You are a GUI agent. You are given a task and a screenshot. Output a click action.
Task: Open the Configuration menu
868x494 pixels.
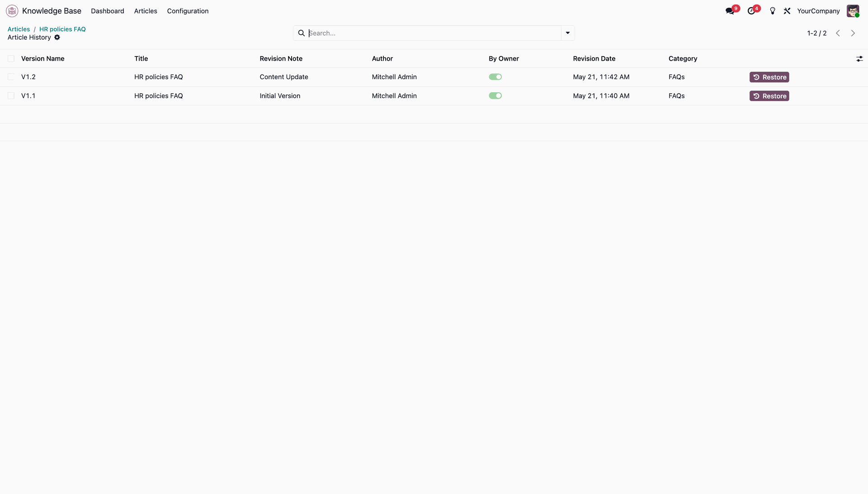tap(188, 11)
